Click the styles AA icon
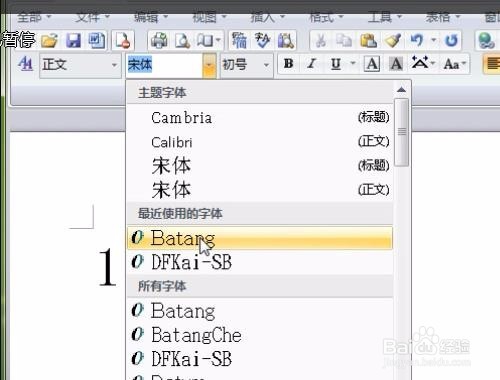Screen dimensions: 500x380 [x=25, y=63]
